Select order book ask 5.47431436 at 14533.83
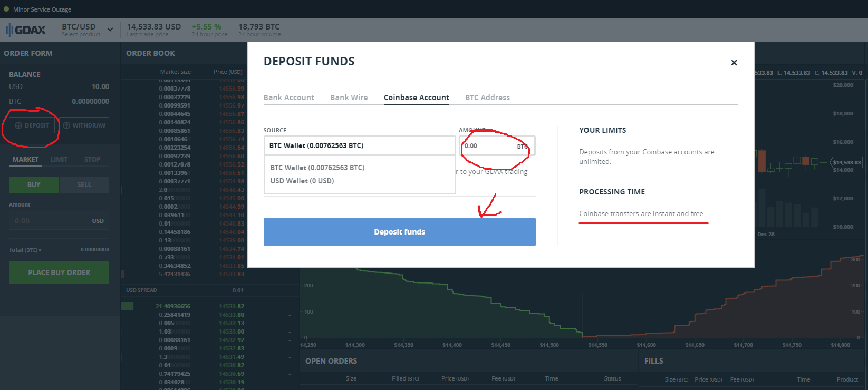 click(x=210, y=274)
